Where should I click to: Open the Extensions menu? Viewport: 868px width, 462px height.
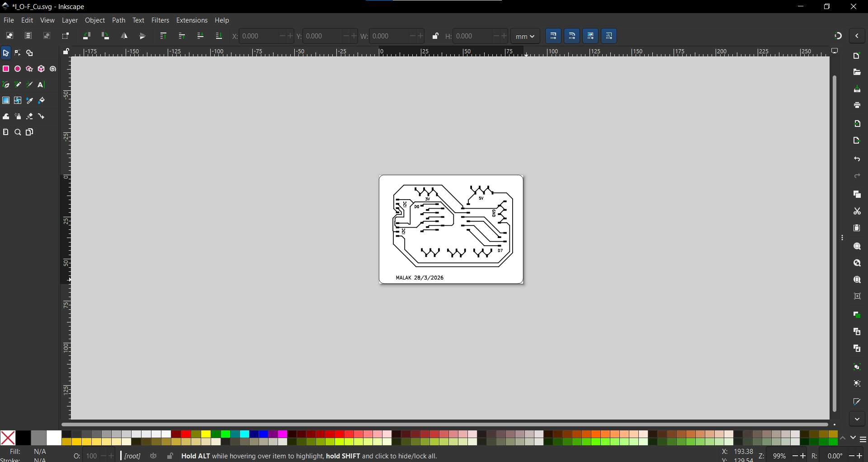[x=192, y=20]
